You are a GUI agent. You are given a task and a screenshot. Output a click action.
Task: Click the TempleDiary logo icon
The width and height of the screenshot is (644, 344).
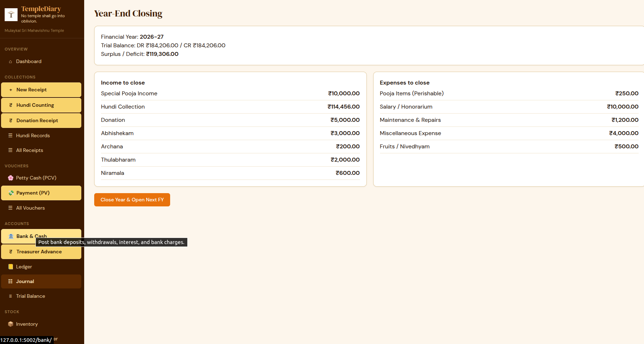point(11,15)
